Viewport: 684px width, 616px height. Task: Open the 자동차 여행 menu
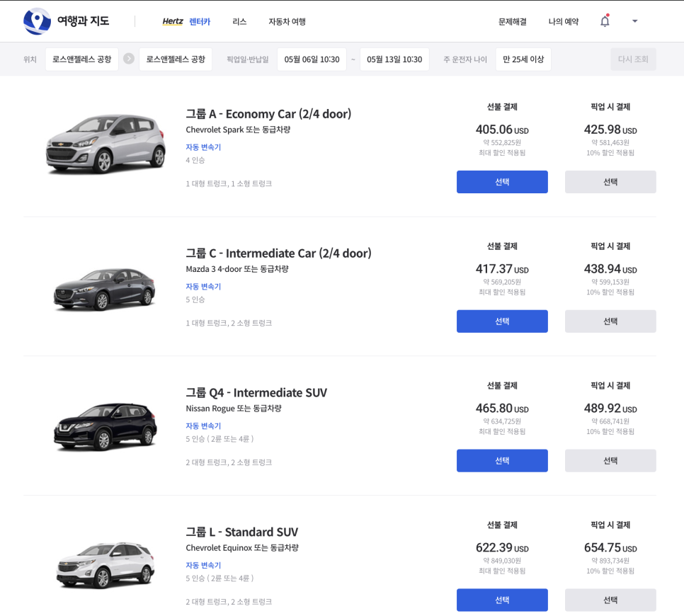pos(287,21)
